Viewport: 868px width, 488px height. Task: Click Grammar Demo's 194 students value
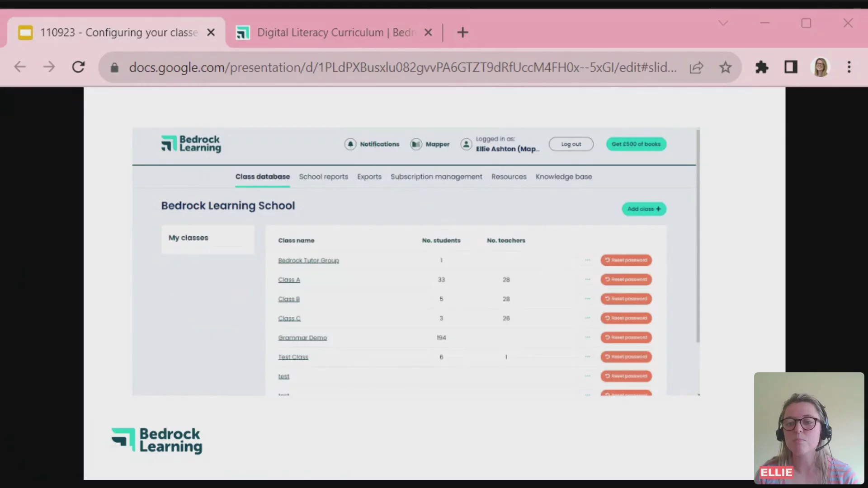tap(441, 338)
